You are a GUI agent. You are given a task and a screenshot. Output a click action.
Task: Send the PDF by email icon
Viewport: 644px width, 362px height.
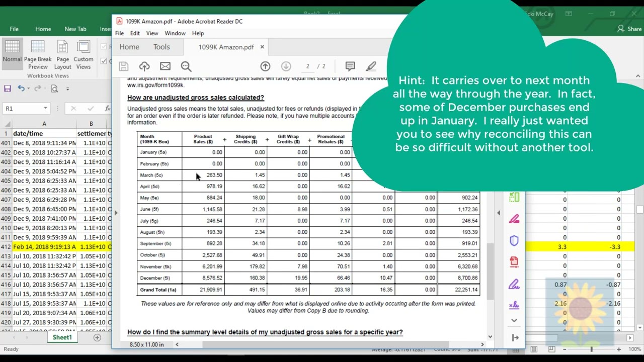coord(165,66)
